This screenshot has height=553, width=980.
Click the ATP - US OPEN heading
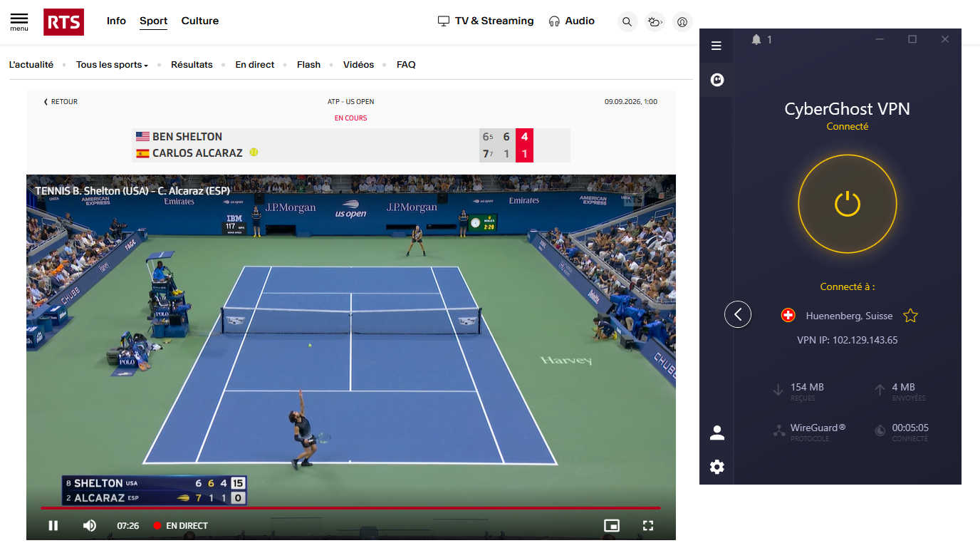pos(351,102)
